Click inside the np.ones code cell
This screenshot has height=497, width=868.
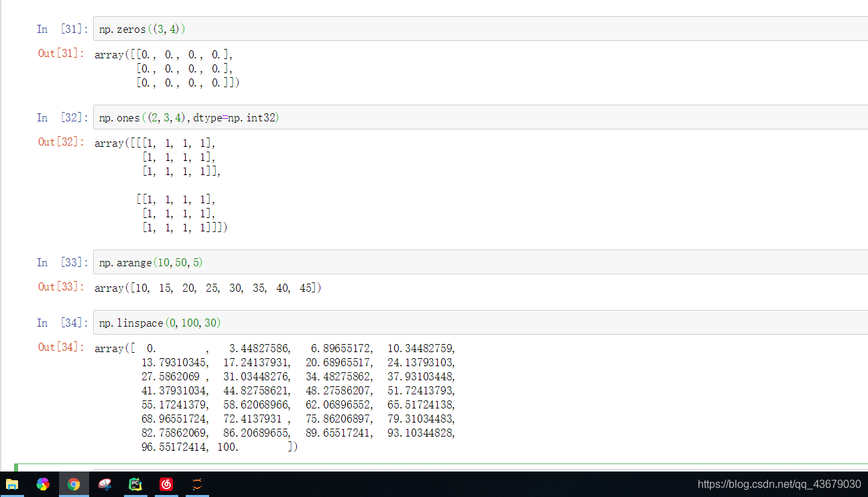pos(481,117)
